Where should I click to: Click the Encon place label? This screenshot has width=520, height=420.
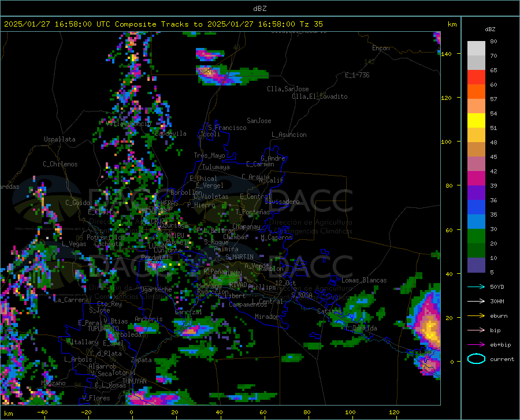coord(381,48)
